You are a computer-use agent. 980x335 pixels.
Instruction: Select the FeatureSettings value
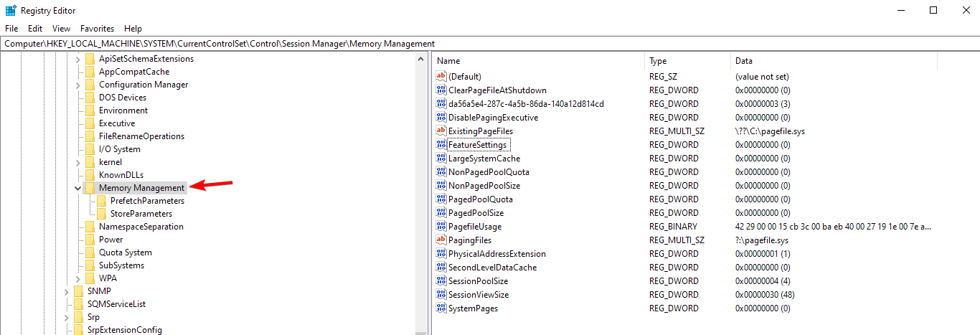[x=477, y=145]
